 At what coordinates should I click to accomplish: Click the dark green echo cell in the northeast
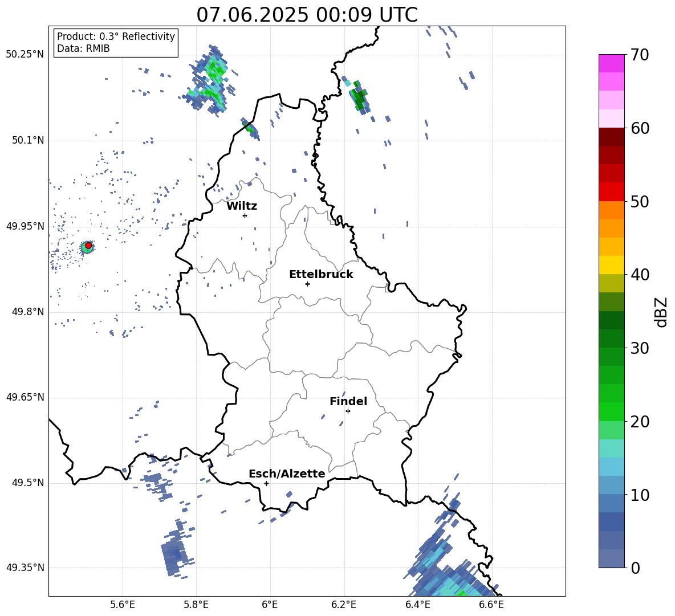[x=358, y=97]
